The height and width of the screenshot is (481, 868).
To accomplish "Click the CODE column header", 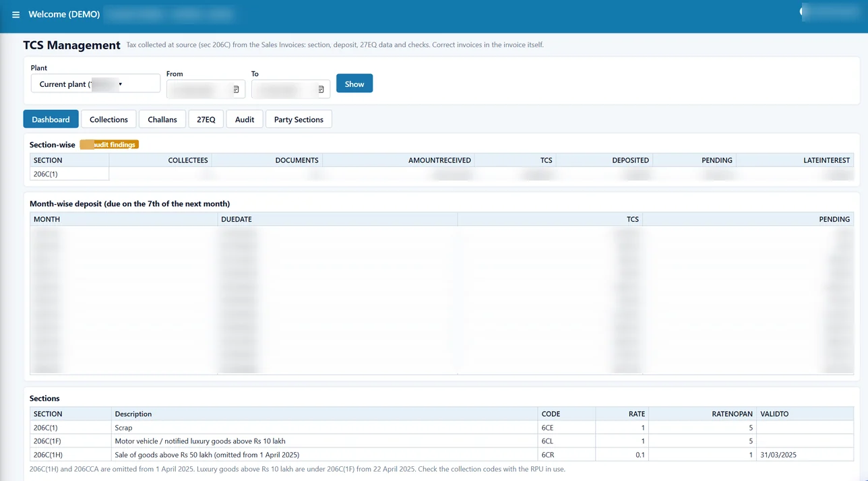I will click(567, 414).
